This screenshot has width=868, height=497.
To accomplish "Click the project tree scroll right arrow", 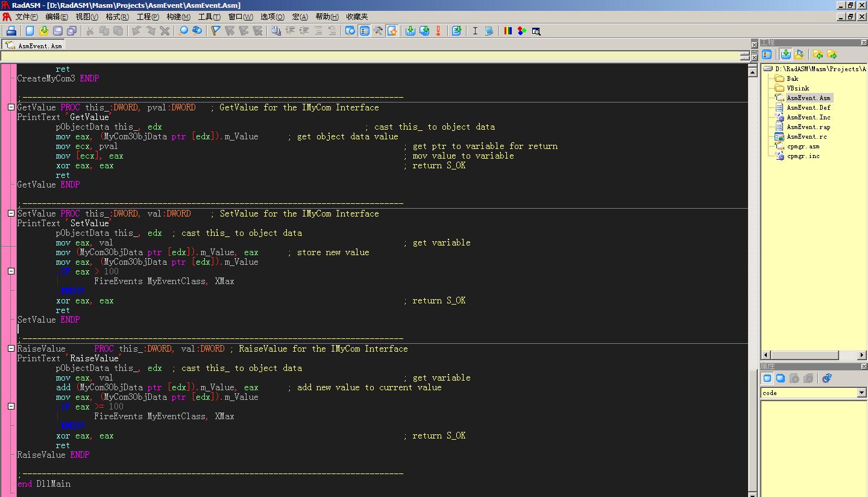I will tap(863, 355).
